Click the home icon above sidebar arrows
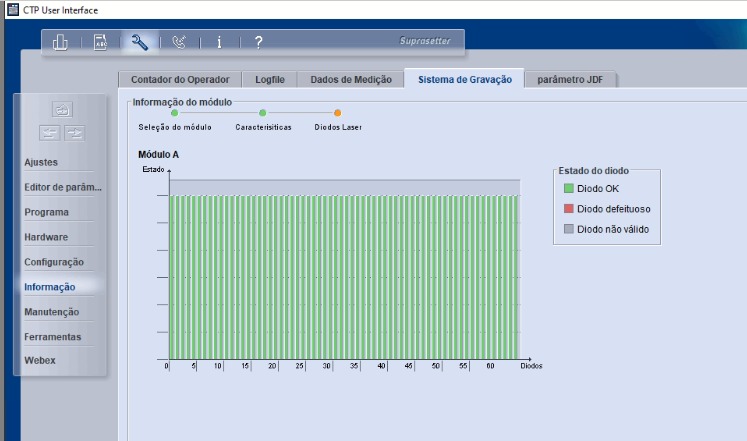The height and width of the screenshot is (441, 747). [x=62, y=109]
